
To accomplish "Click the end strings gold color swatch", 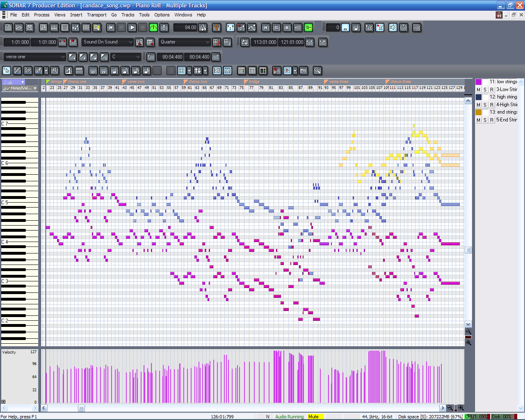I will point(479,112).
